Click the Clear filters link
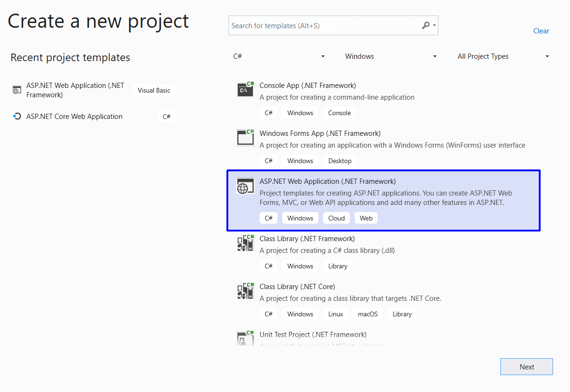Viewport: 570px width, 392px height. (541, 31)
